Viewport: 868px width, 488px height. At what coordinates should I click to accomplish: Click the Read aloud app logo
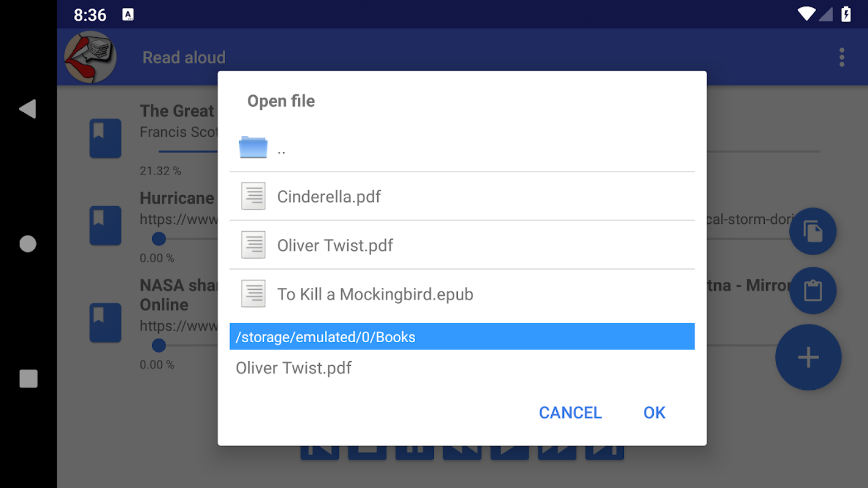click(90, 57)
